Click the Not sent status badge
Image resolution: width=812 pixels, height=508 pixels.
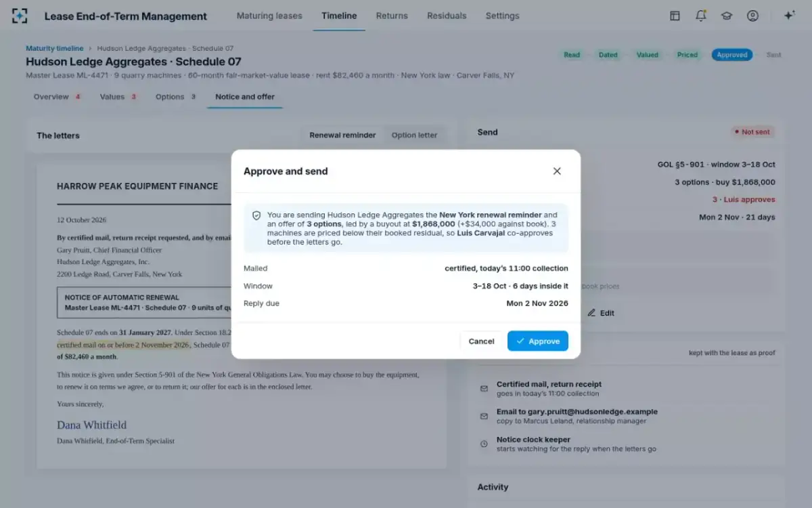[752, 132]
